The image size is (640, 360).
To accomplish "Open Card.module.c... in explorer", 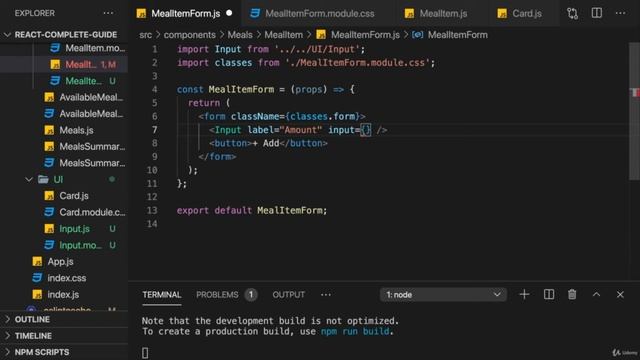I will click(x=64, y=212).
